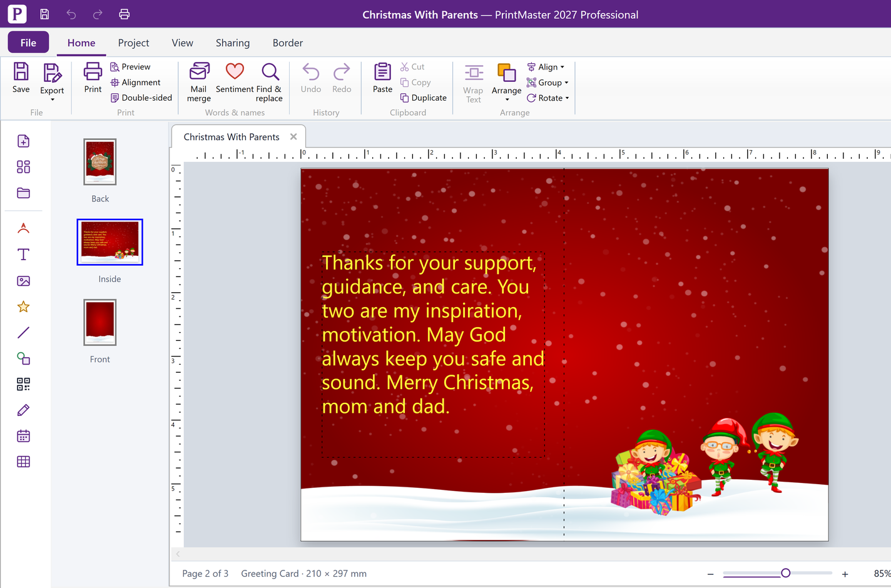This screenshot has width=891, height=588.
Task: Select the image insert sidebar tool
Action: pyautogui.click(x=23, y=281)
